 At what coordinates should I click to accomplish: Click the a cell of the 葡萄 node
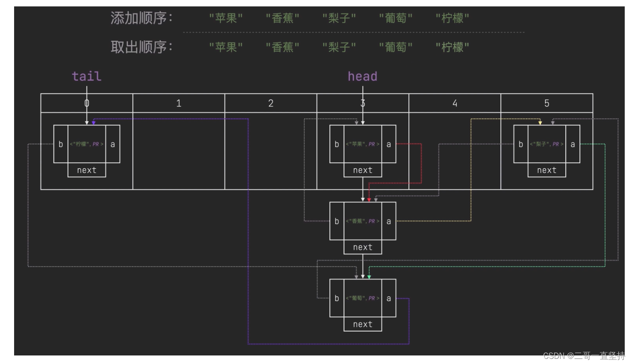point(389,298)
